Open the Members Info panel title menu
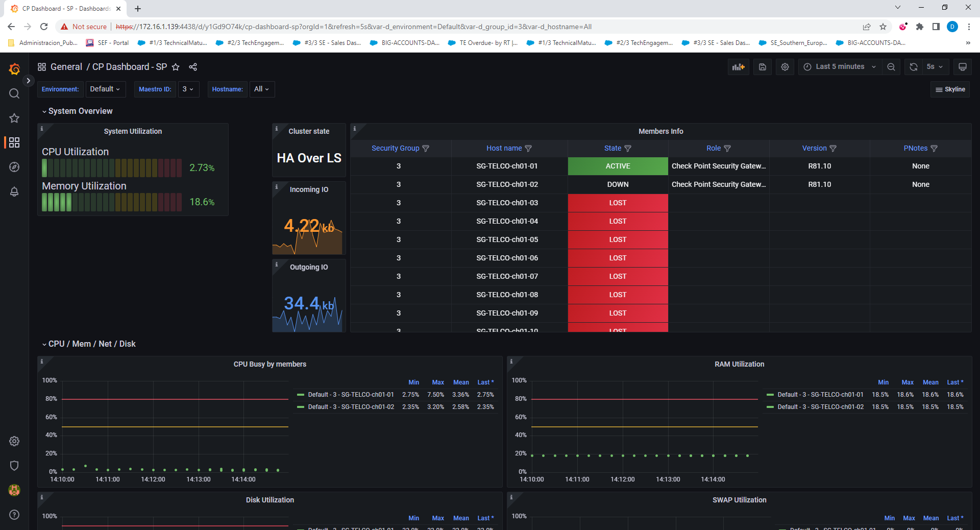 (x=660, y=131)
